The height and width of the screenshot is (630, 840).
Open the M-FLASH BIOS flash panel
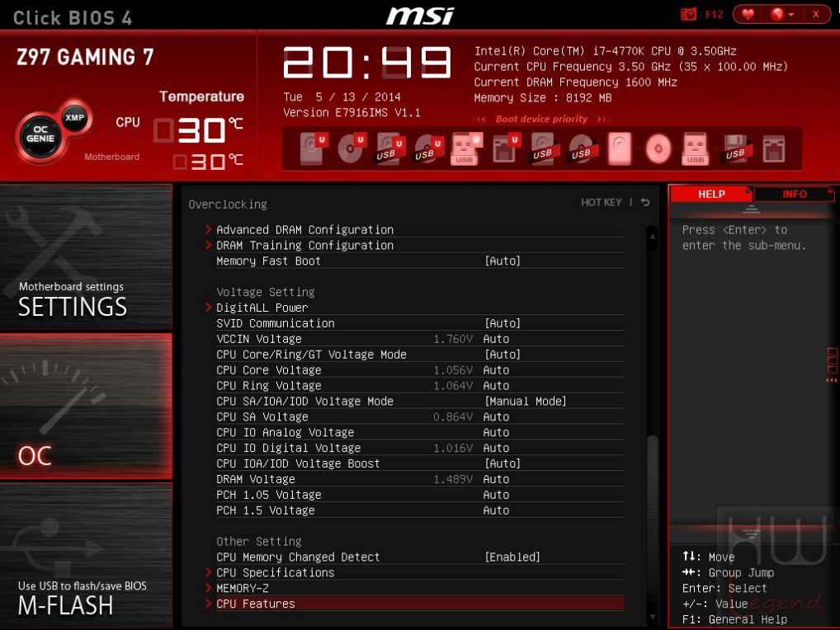[86, 554]
